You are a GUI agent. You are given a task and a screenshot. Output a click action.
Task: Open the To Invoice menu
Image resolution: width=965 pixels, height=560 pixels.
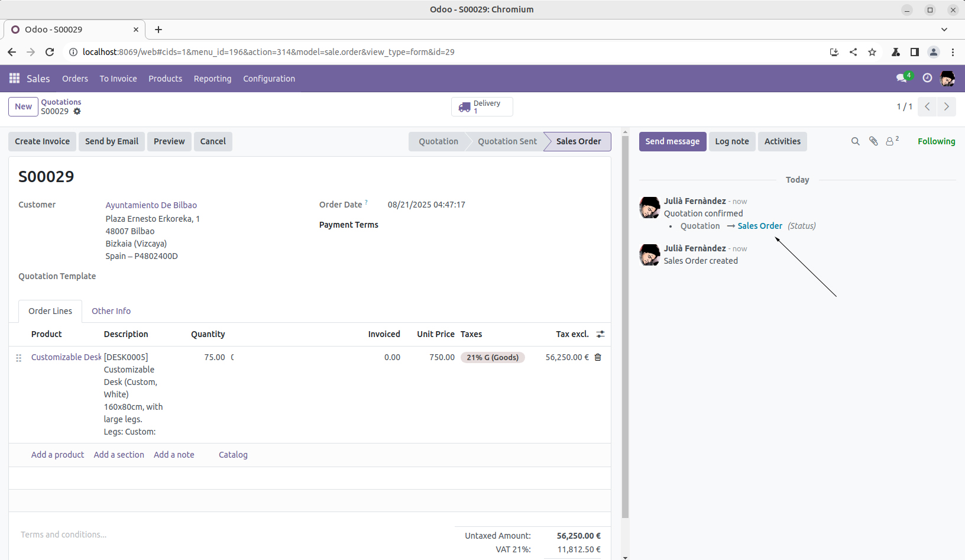(x=118, y=79)
